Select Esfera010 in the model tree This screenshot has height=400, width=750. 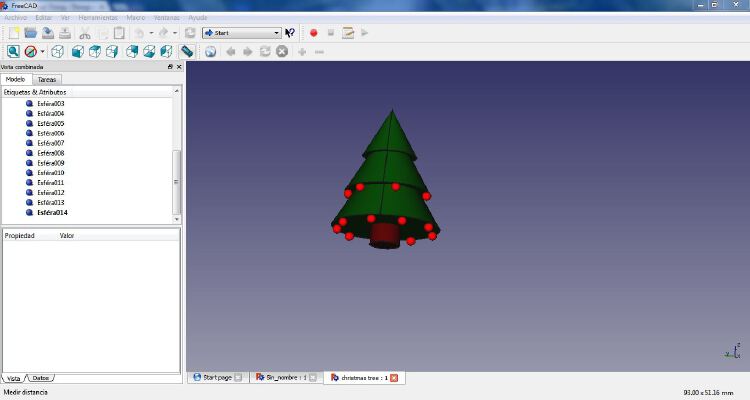pyautogui.click(x=51, y=173)
